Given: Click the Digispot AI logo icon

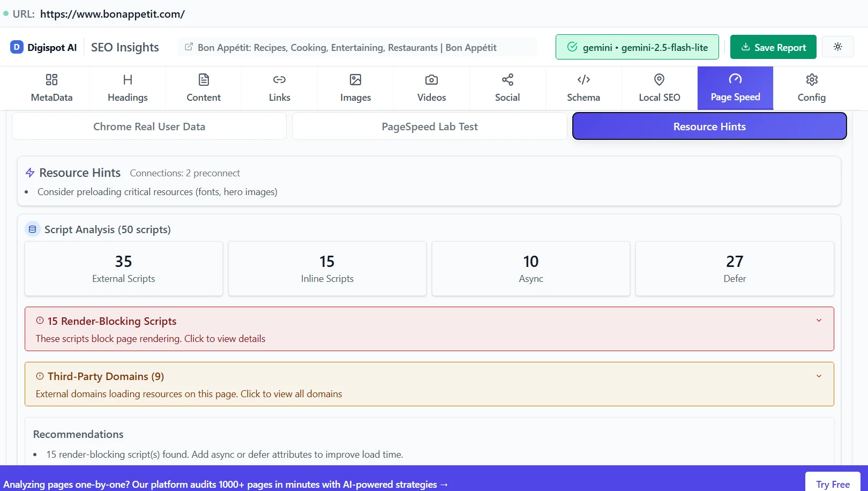Looking at the screenshot, I should pos(17,47).
